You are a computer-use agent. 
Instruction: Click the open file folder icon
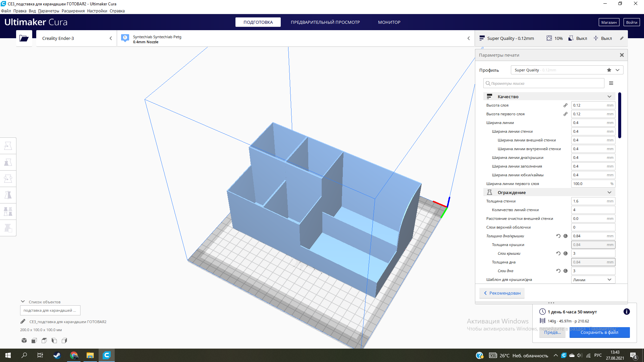point(24,38)
